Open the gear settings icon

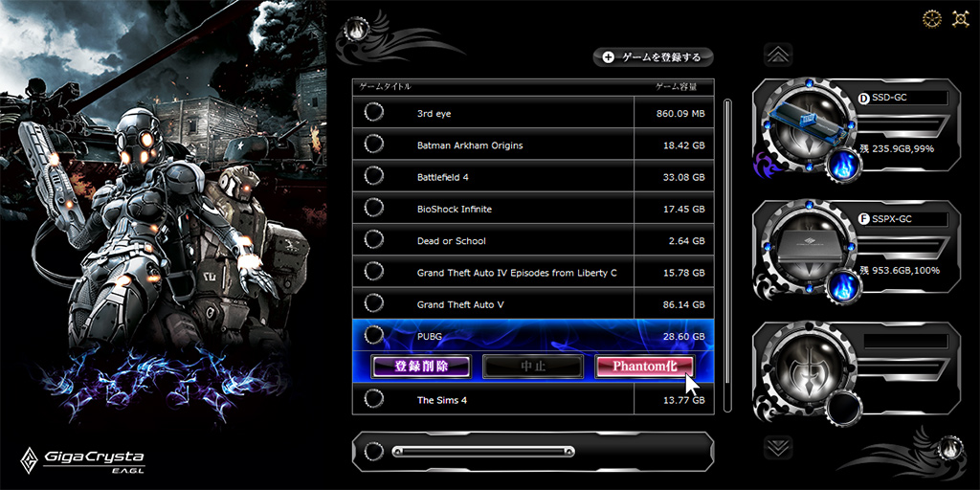(932, 18)
